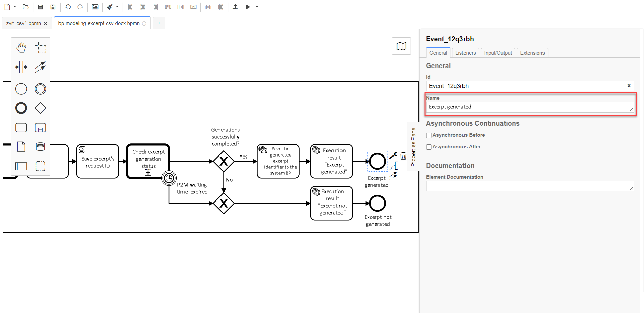Select Save the generated excerpt identifier task
The height and width of the screenshot is (313, 644).
click(x=278, y=161)
